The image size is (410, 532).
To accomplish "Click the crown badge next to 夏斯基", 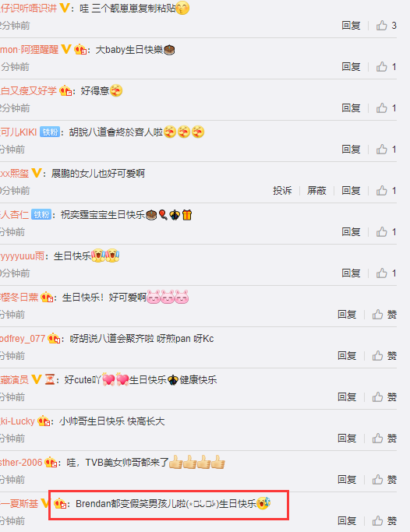I will (61, 503).
